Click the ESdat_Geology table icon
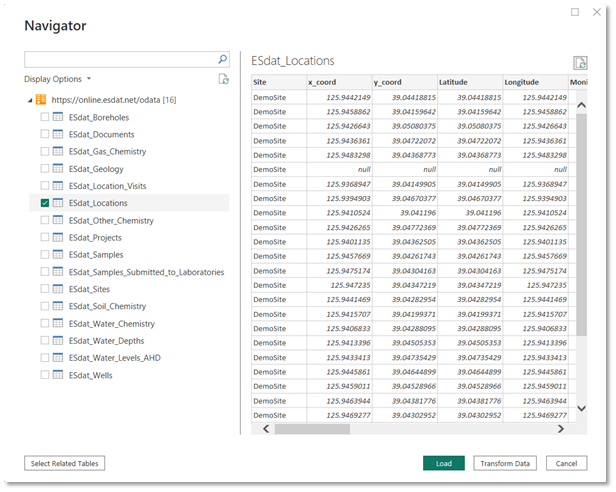This screenshot has width=616, height=492. (x=58, y=168)
